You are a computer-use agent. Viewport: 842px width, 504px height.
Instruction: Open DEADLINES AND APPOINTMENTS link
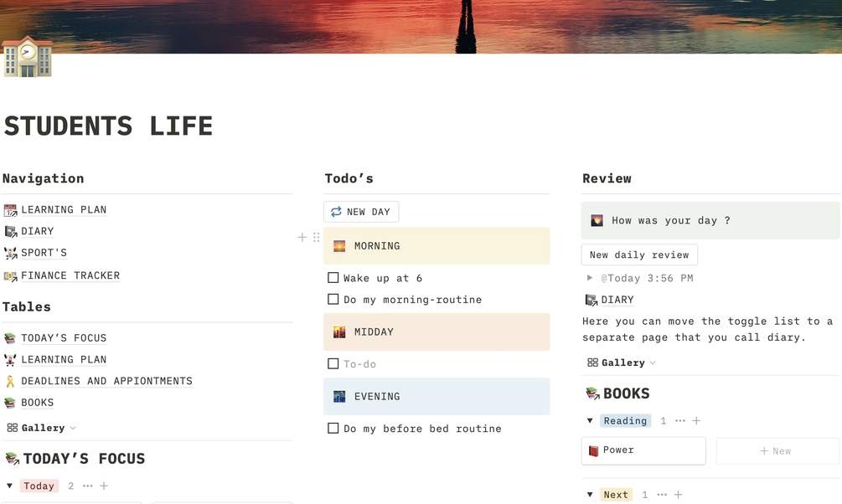tap(106, 381)
